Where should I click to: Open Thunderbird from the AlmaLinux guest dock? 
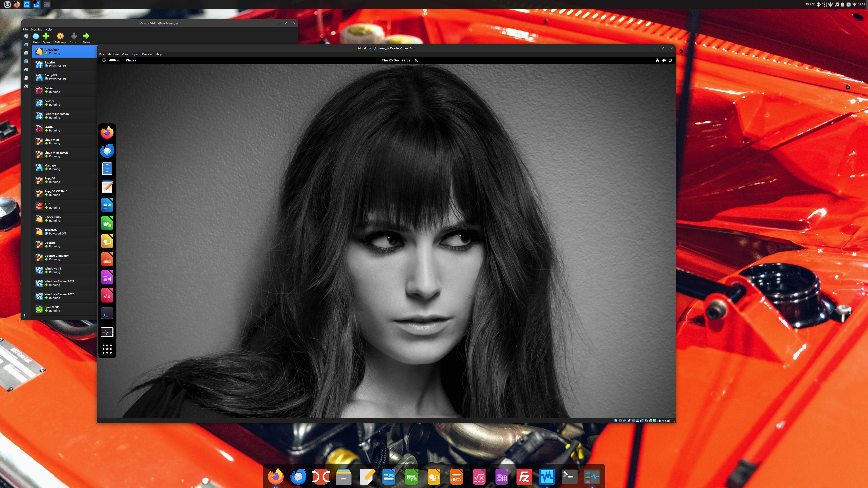click(107, 150)
